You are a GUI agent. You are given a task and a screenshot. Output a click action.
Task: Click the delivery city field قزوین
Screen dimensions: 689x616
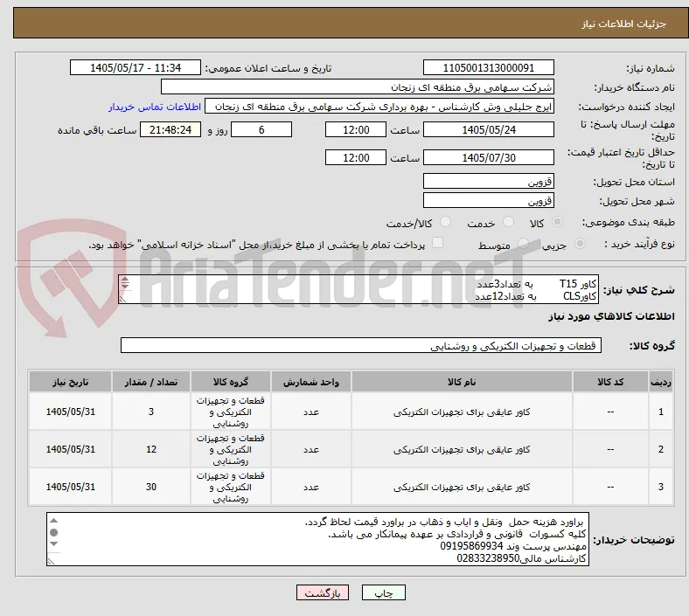488,200
